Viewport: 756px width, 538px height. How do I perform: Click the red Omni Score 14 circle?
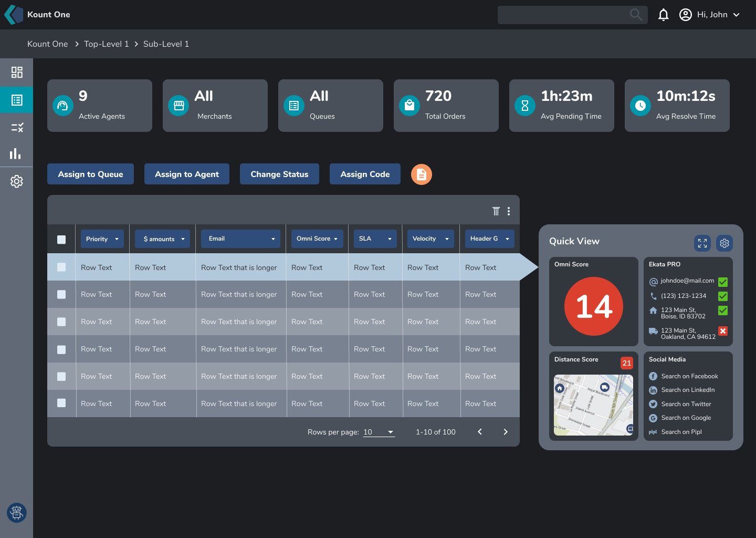(594, 306)
